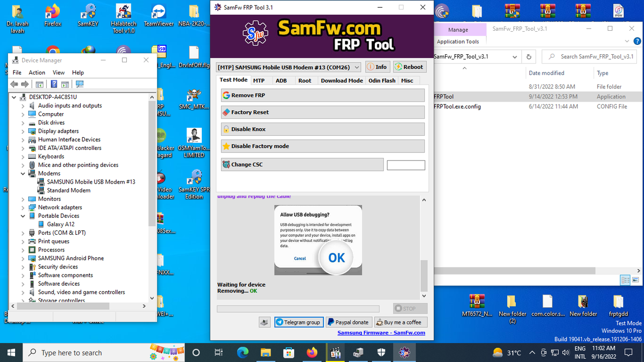Open the DrvInfOff file on desktop

pos(194,56)
